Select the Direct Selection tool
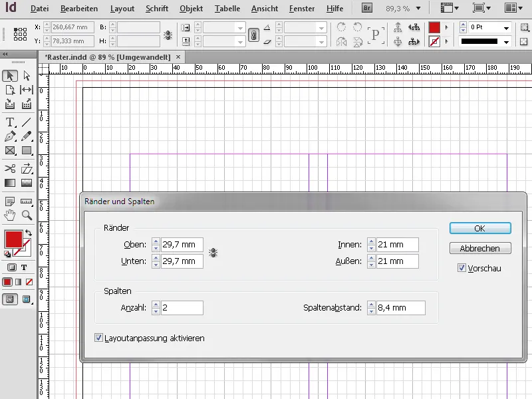 [27, 76]
